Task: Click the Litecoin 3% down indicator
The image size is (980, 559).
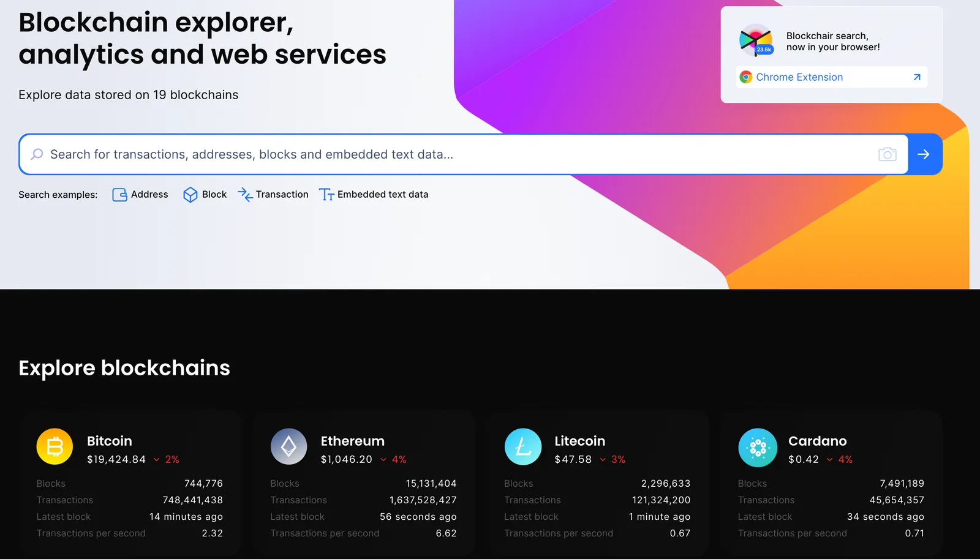Action: [x=612, y=459]
